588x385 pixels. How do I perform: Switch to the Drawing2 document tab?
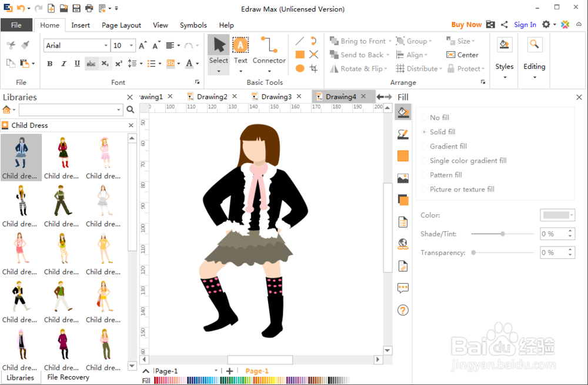212,97
